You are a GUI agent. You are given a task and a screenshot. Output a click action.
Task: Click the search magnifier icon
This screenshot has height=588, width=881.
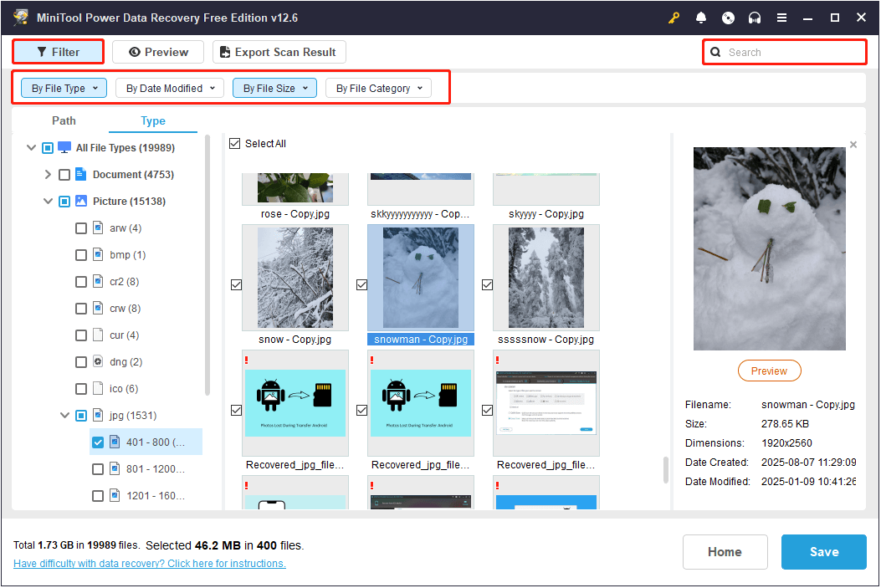tap(715, 51)
